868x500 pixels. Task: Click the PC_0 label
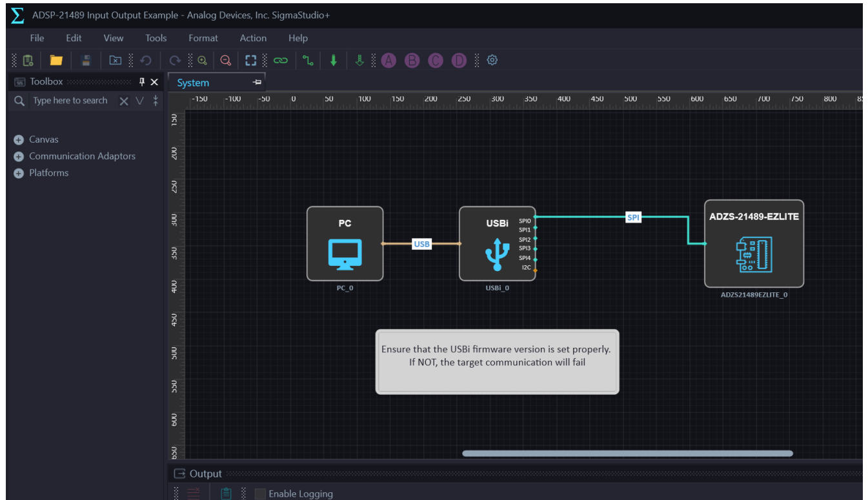coord(345,288)
